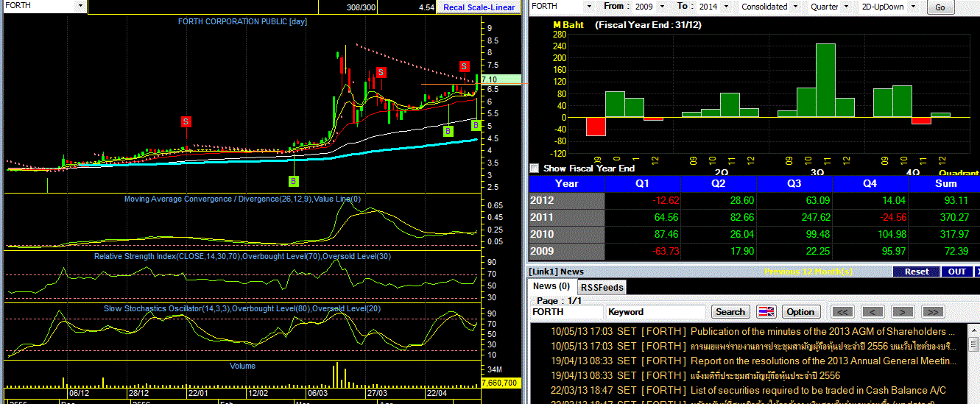Screen dimensions: 980x404
Task: Click the Go button
Action: click(x=940, y=7)
